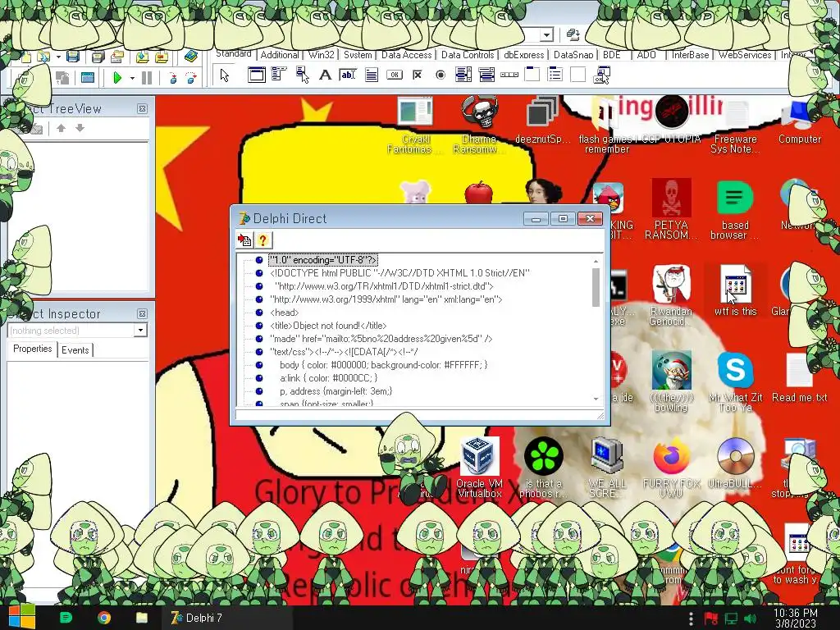Screen dimensions: 840x630
Task: Open 'wtf is this' desktop file
Action: (x=735, y=290)
